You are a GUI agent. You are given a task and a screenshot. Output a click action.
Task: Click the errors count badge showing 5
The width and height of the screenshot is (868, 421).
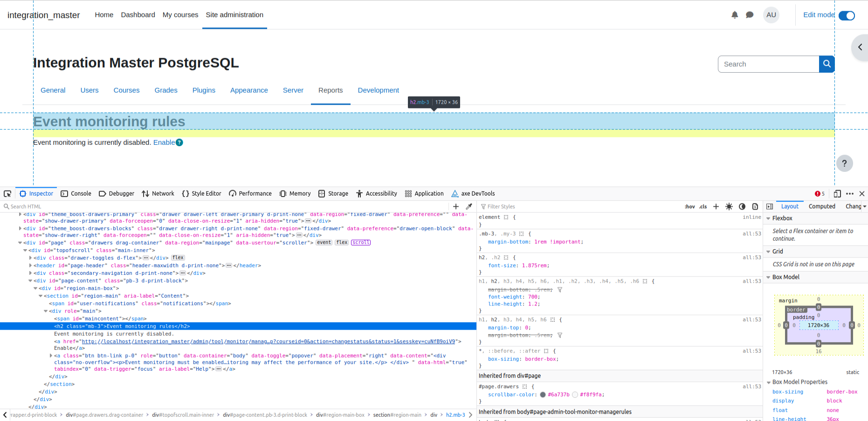tap(820, 194)
